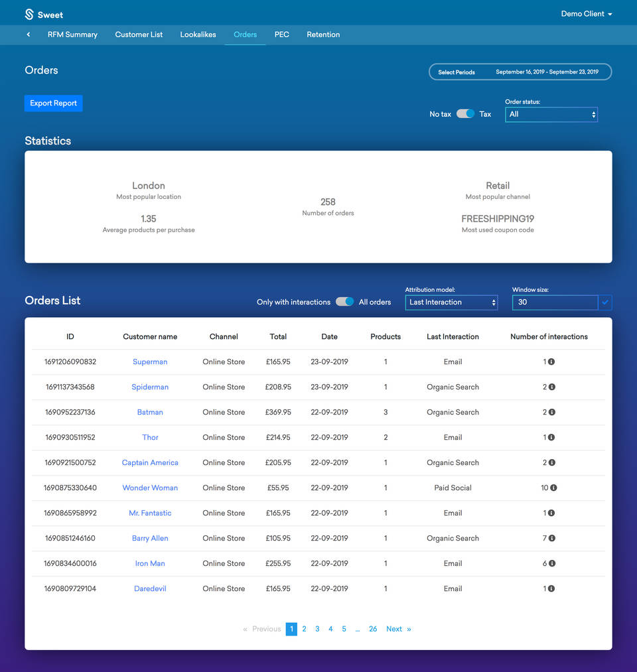Click the Products column header
Viewport: 637px width, 672px height.
(x=386, y=337)
